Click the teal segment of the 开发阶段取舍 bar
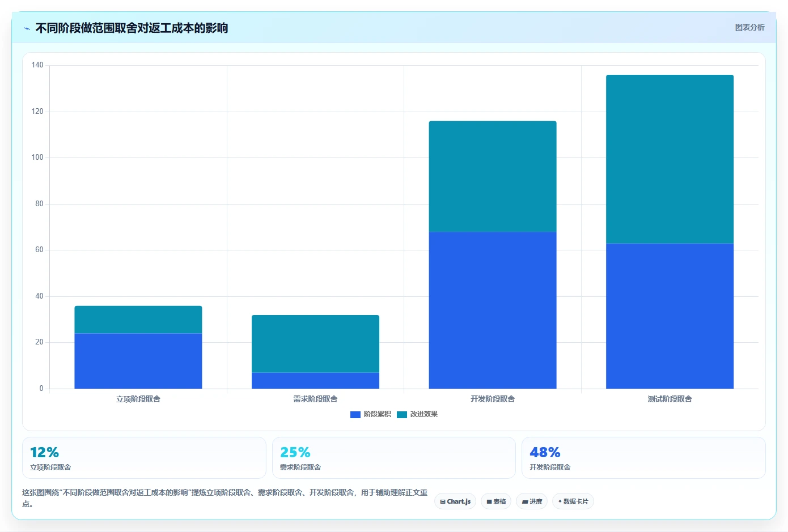788x532 pixels. click(x=493, y=176)
